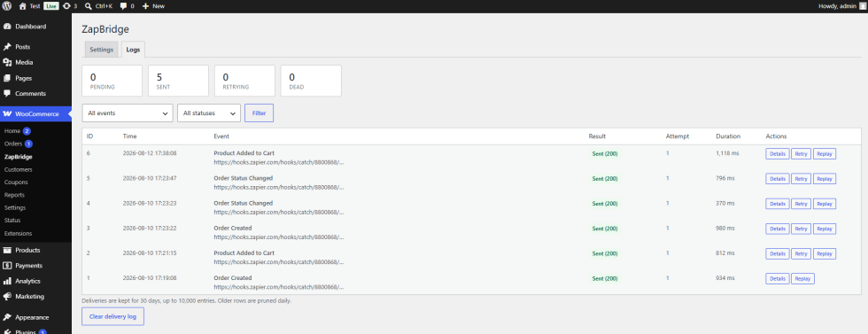Image resolution: width=868 pixels, height=334 pixels.
Task: Open WooCommerce Extensions submenu
Action: (x=18, y=233)
